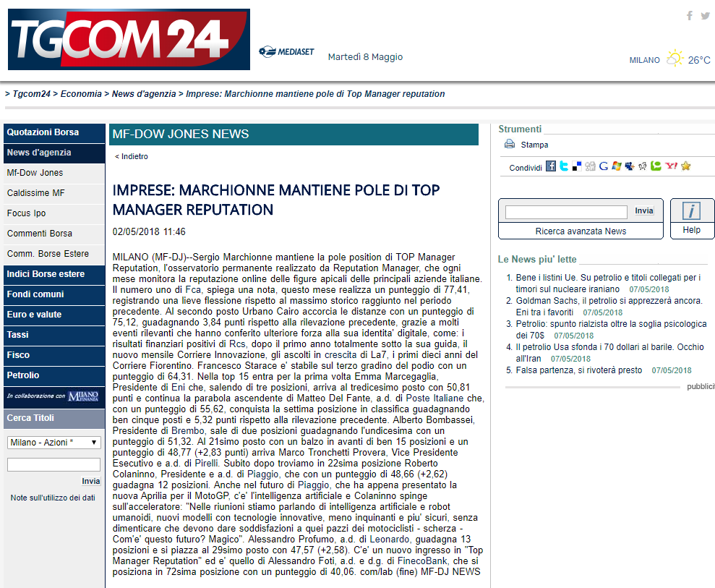Add article to favorites star
The image size is (715, 588).
[686, 166]
